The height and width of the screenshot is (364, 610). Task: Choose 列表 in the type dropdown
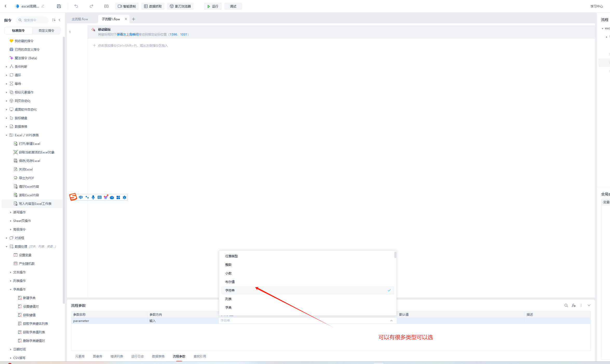pos(228,299)
